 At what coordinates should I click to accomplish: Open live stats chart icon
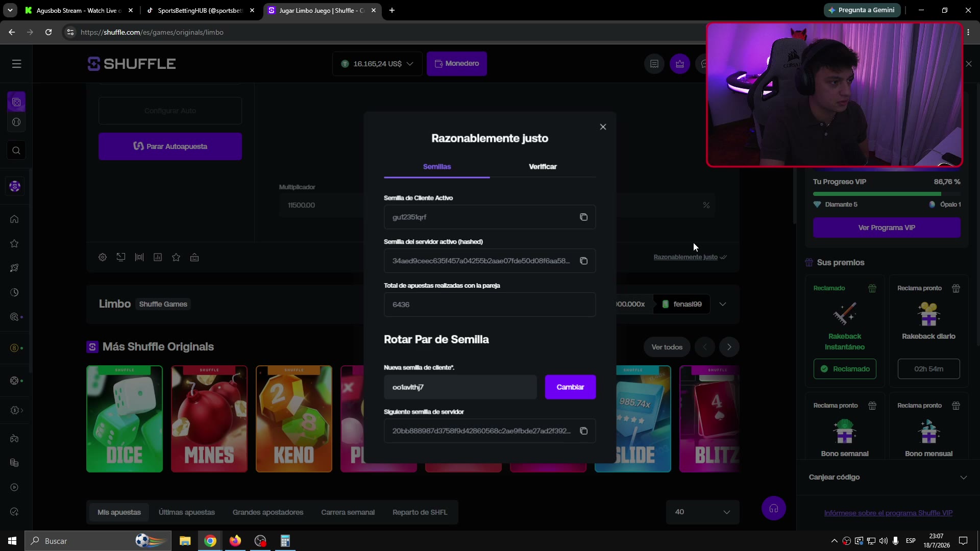158,257
